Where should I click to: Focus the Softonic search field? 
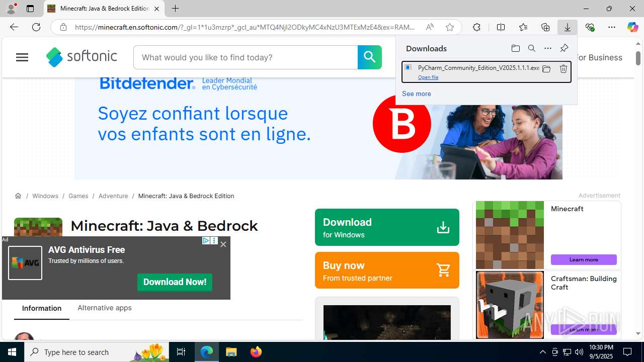246,57
